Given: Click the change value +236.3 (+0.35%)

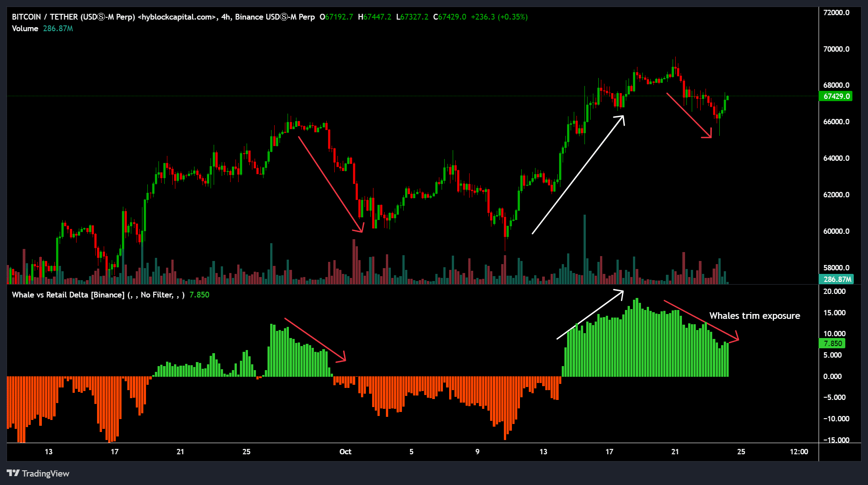Looking at the screenshot, I should pos(499,17).
